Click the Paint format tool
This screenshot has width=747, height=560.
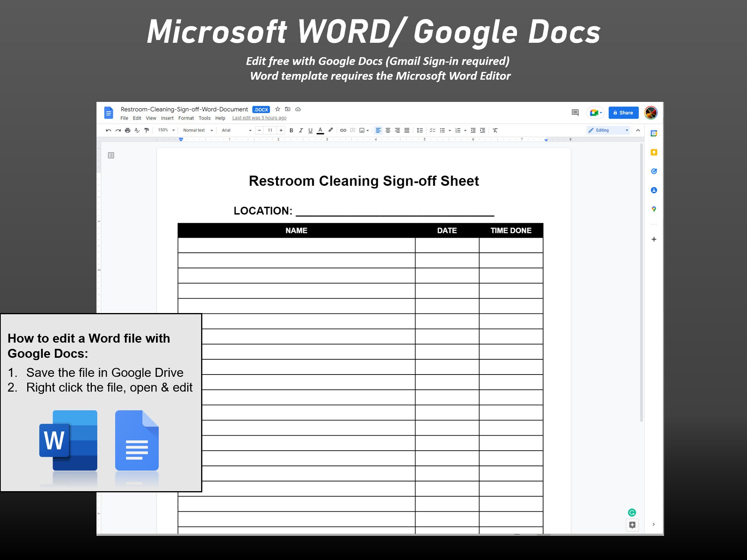[147, 130]
